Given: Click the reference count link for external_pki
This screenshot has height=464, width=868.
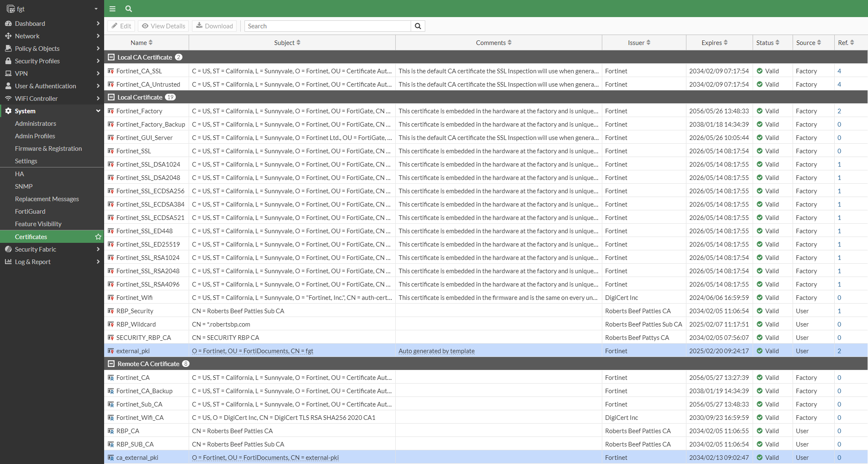Looking at the screenshot, I should [839, 351].
